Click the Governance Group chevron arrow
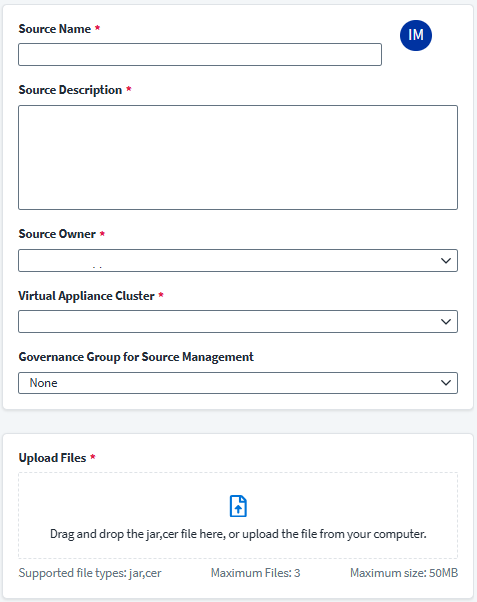Image resolution: width=477 pixels, height=602 pixels. click(446, 383)
